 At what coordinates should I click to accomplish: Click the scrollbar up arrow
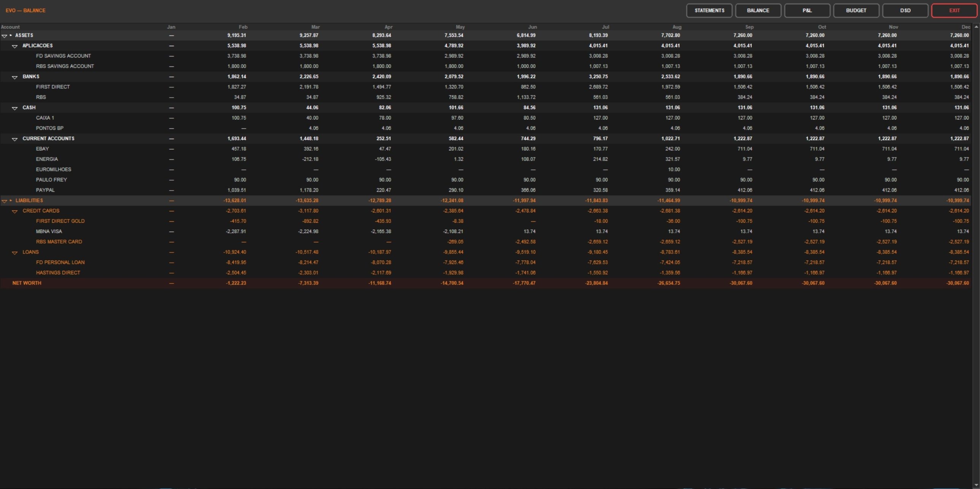(976, 27)
